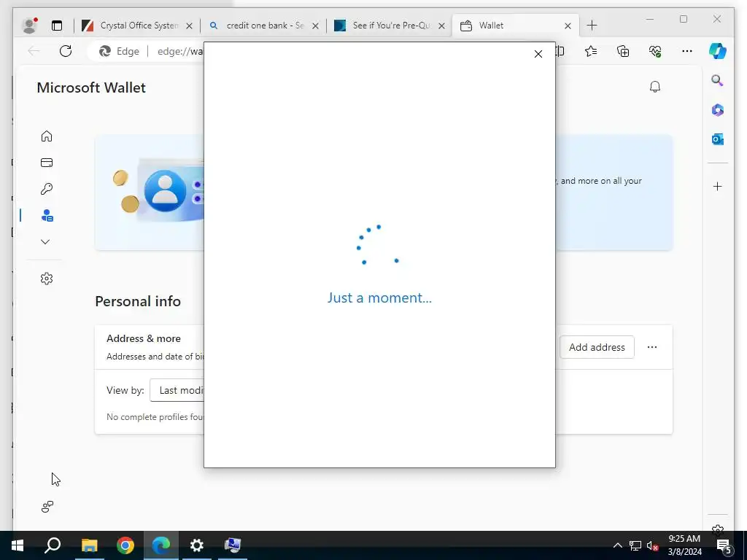Open the taskbar search
This screenshot has width=747, height=560.
(x=53, y=545)
